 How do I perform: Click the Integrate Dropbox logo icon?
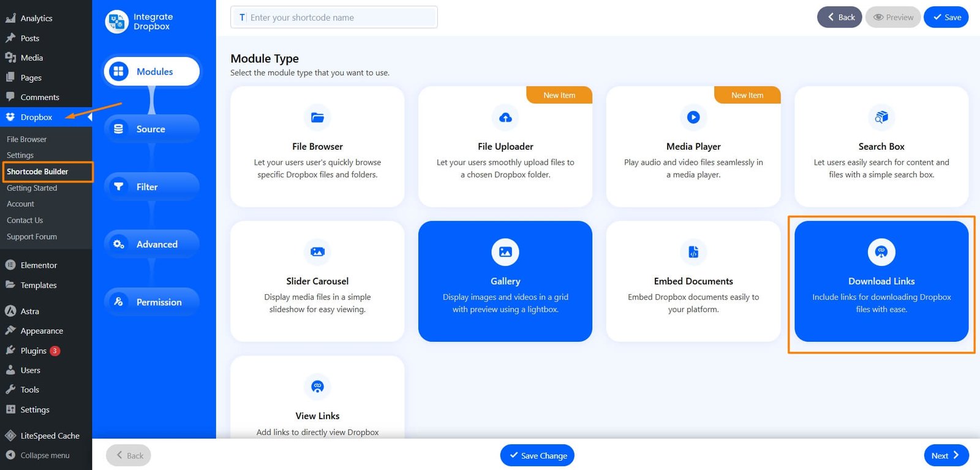pos(116,22)
